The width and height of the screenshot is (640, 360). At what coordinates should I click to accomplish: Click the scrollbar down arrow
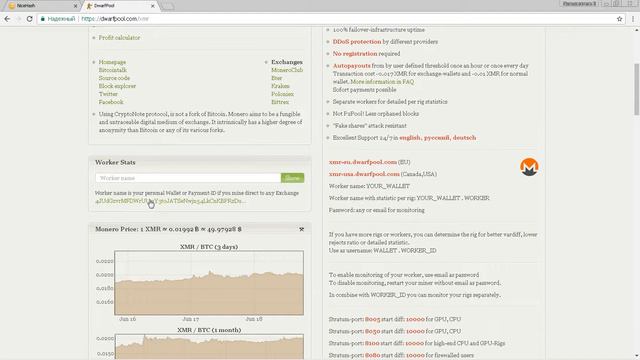636,356
